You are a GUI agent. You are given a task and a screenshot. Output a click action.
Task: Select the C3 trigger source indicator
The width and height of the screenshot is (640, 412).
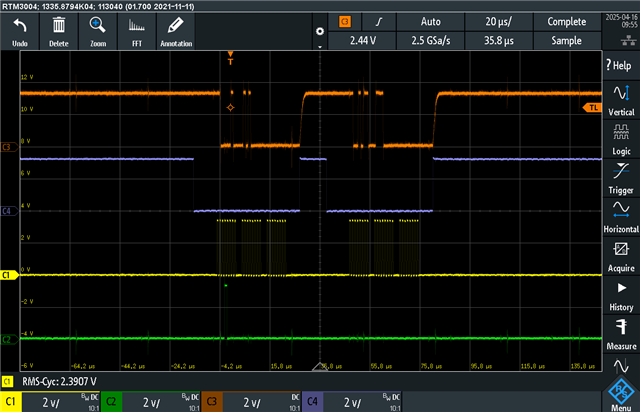[345, 22]
